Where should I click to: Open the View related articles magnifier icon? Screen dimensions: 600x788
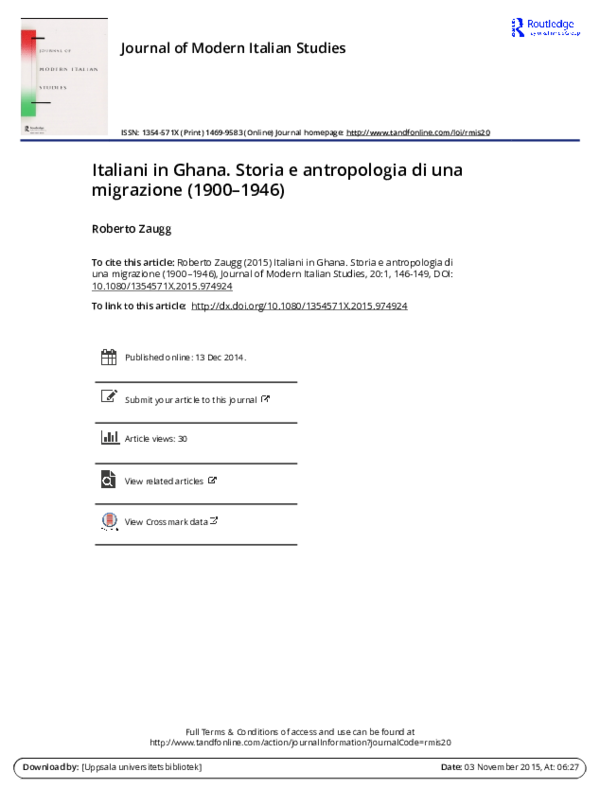pos(108,480)
